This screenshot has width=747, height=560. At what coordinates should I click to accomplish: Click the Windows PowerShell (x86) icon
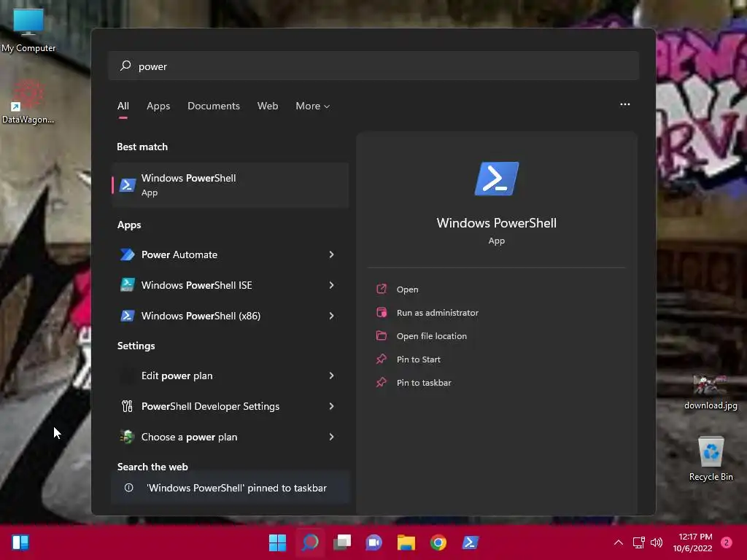[x=127, y=316]
